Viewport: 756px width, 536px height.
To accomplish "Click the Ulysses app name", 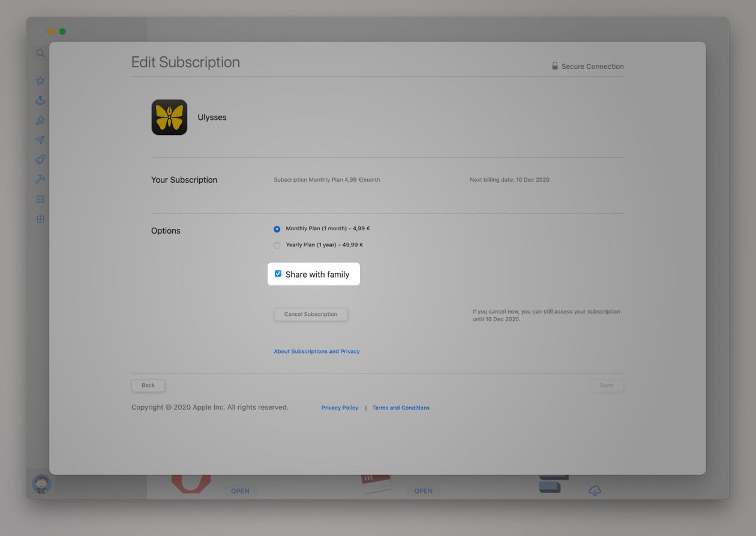I will point(212,118).
